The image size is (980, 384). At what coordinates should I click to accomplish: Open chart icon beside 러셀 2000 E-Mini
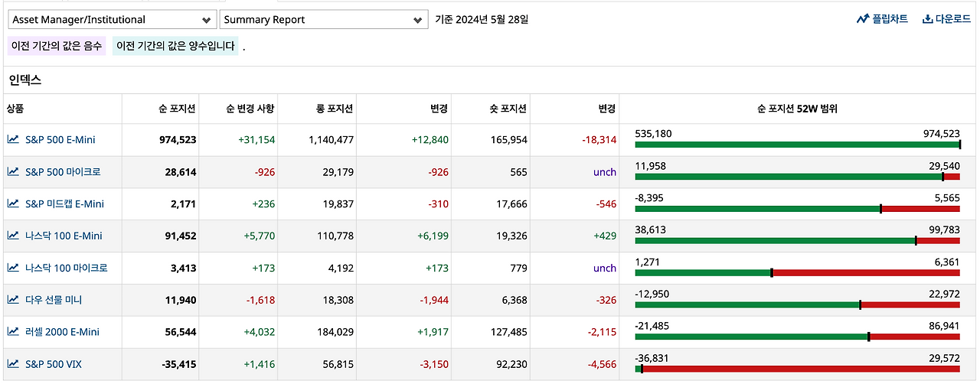coord(13,332)
